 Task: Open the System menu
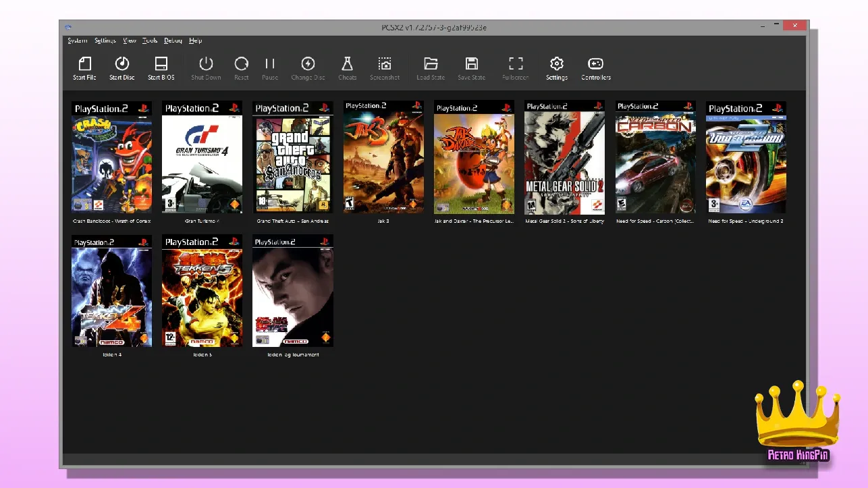click(x=78, y=40)
